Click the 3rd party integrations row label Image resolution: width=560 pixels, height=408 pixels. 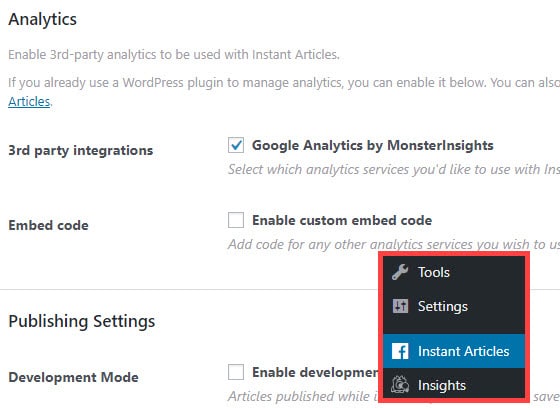81,150
